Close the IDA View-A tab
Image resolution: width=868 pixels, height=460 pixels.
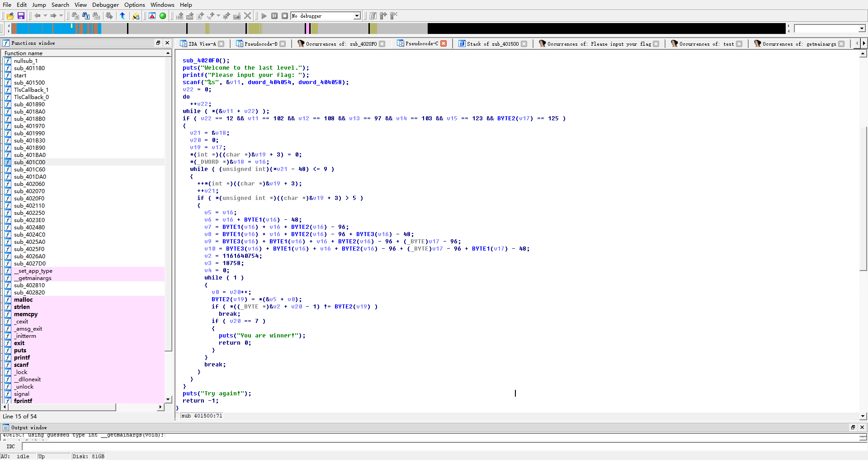[221, 44]
